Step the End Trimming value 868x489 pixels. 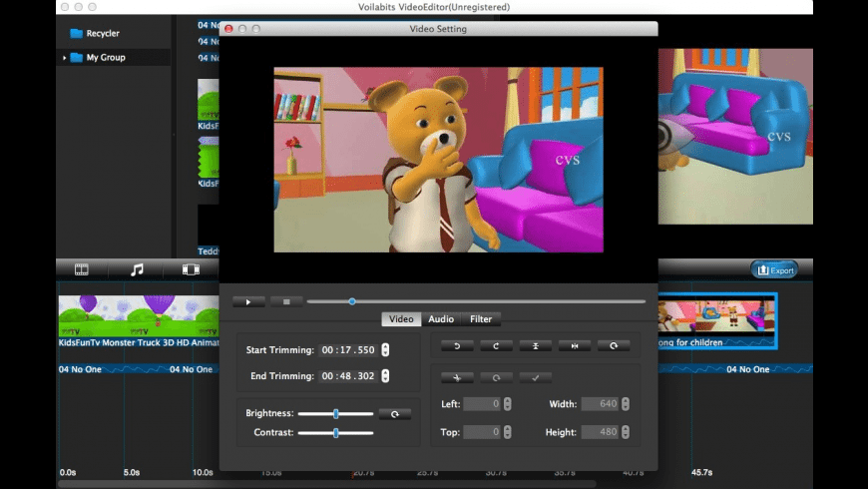coord(385,376)
